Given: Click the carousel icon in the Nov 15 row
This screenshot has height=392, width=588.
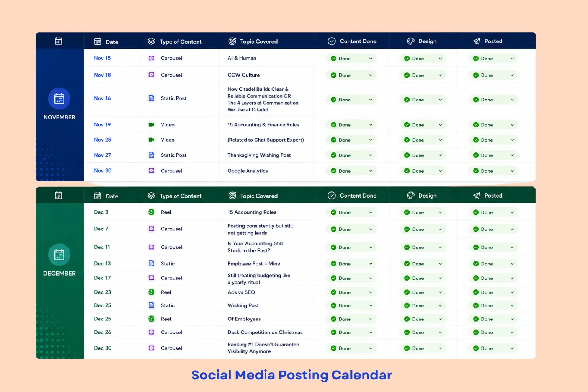Looking at the screenshot, I should (x=151, y=58).
